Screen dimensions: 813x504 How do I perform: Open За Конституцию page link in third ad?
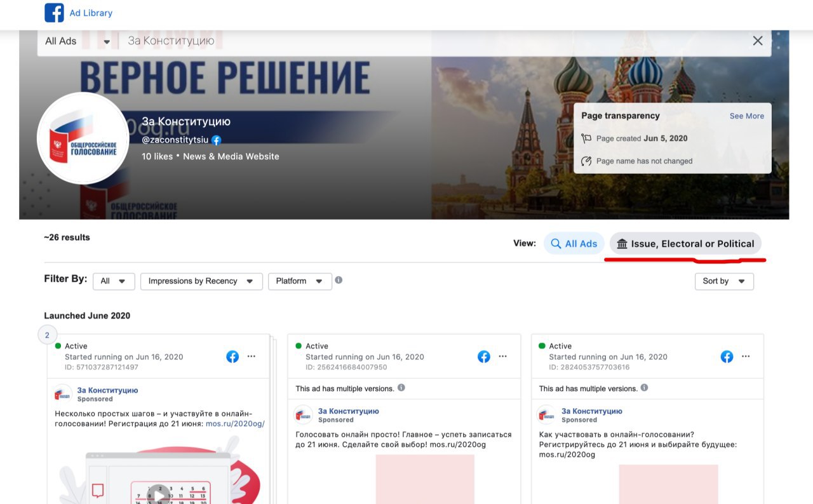click(x=592, y=411)
